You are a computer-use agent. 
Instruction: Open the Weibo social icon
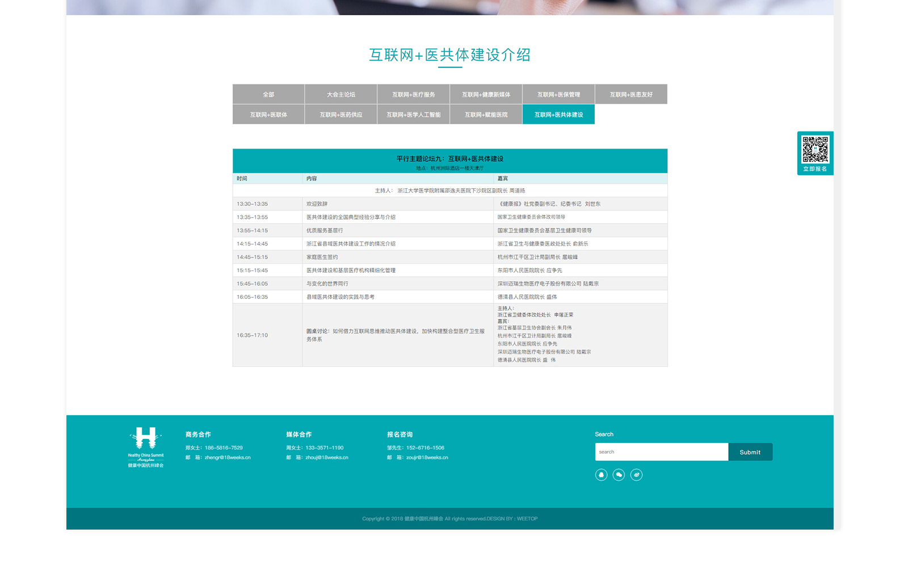[636, 475]
